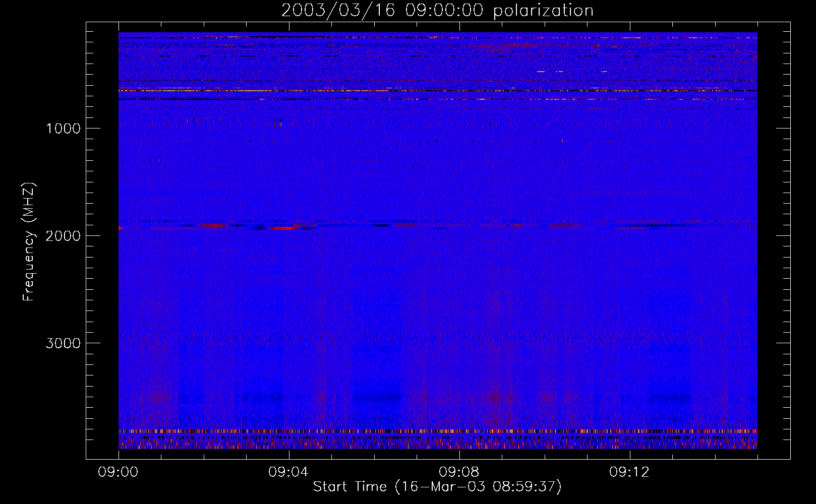
Task: Click the '09:04' time axis label
Action: pos(288,472)
